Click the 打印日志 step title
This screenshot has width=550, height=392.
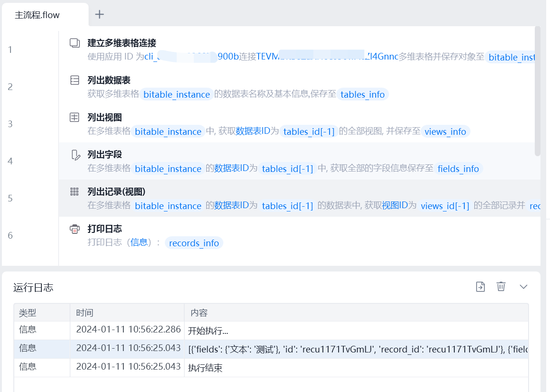[x=105, y=229]
